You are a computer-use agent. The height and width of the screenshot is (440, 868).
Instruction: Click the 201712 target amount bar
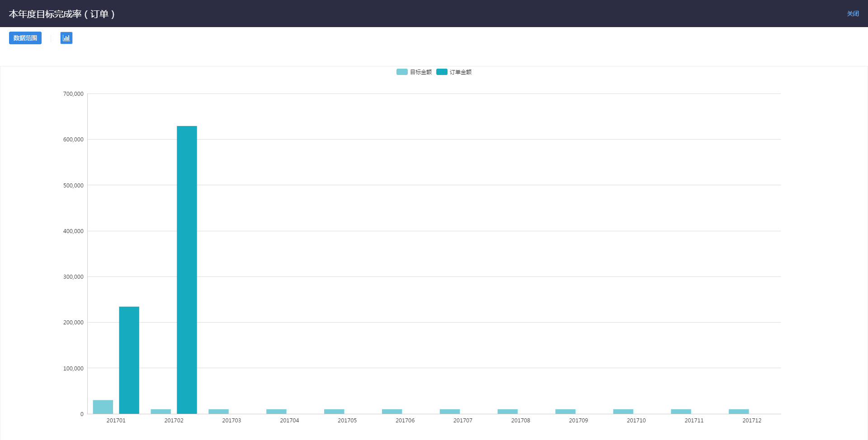coord(739,412)
